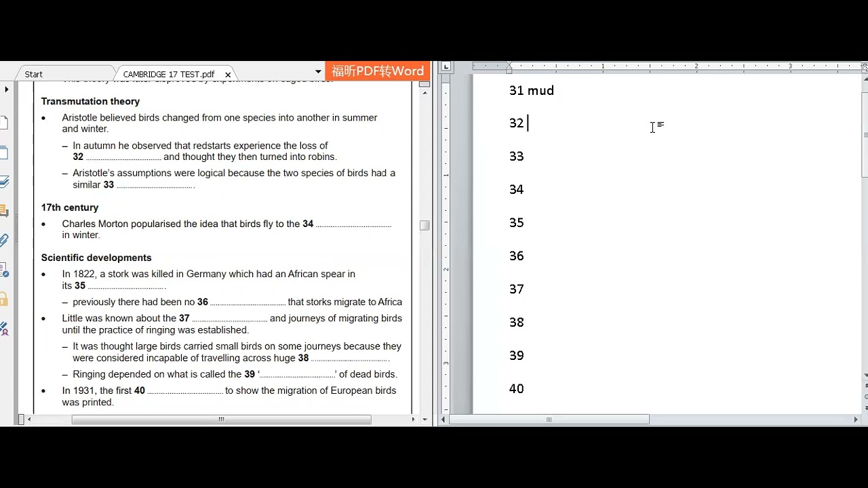Open the attachments paperclip icon in PDF sidebar
This screenshot has width=868, height=488.
coord(3,240)
